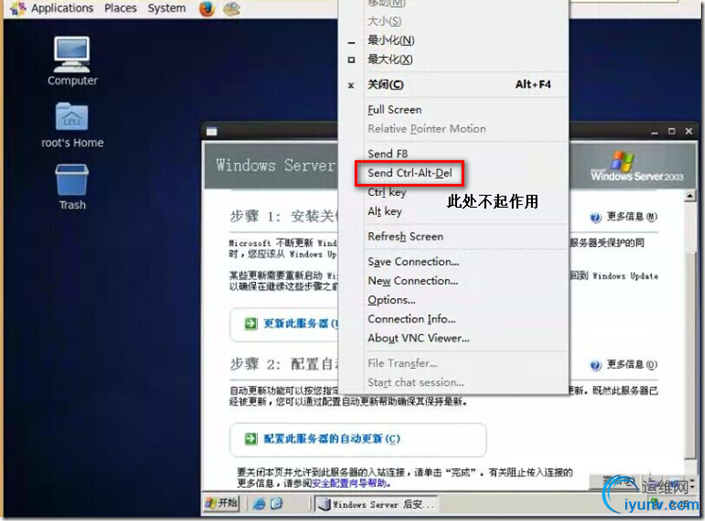Choose Save Connection... menu entry
Image resolution: width=705 pixels, height=521 pixels.
453,262
